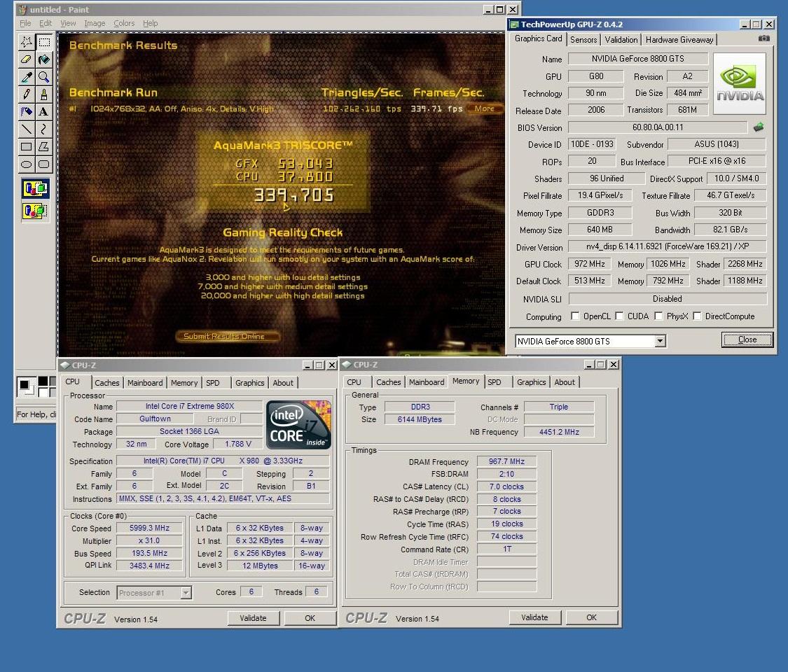Open the Image menu in Paint
Image resolution: width=788 pixels, height=672 pixels.
tap(95, 23)
